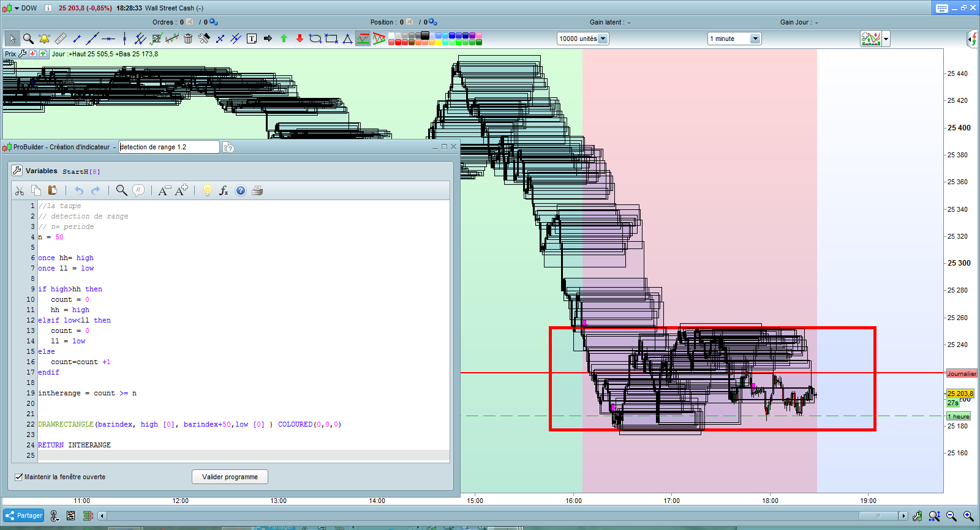Select the ruler measuring tool

(x=60, y=39)
